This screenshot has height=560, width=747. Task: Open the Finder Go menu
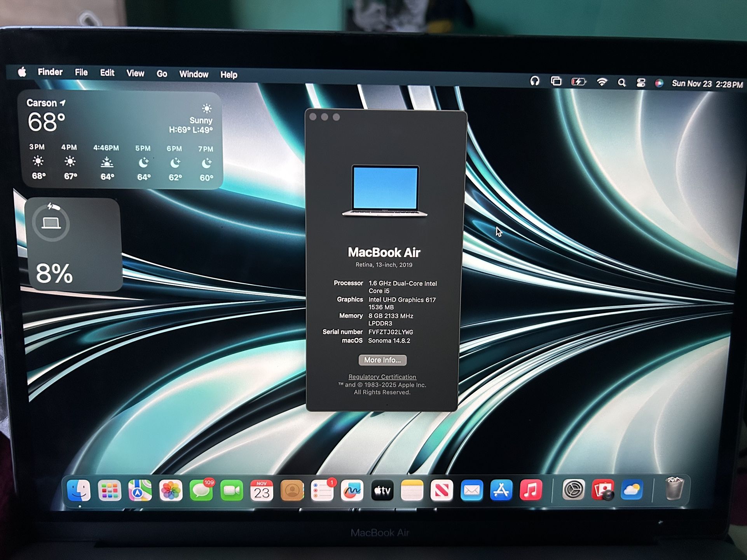[162, 74]
